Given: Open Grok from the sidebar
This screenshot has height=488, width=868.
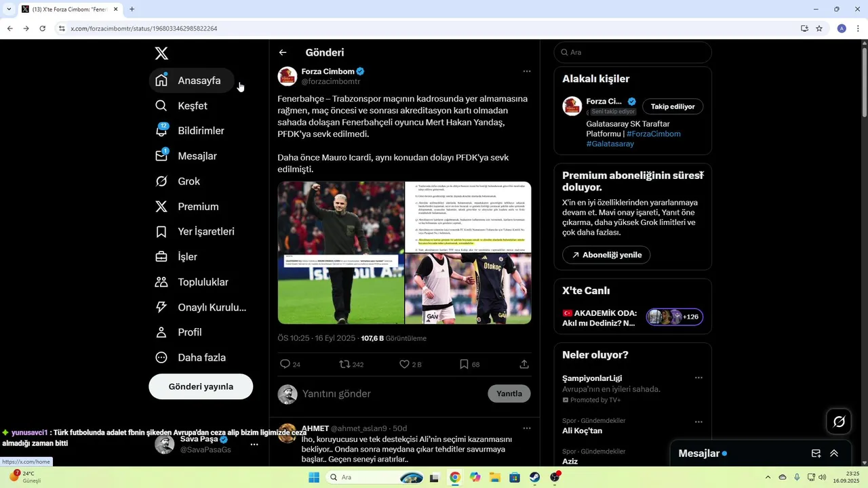Looking at the screenshot, I should point(178,181).
